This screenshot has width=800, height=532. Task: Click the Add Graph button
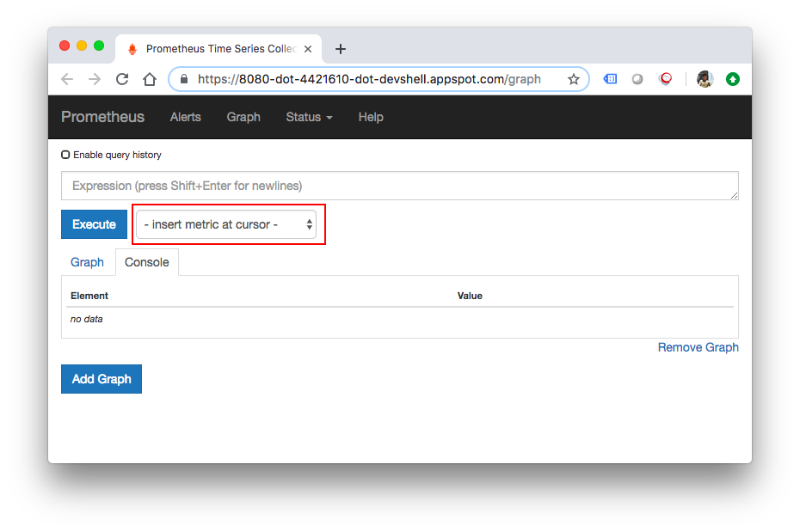point(102,379)
